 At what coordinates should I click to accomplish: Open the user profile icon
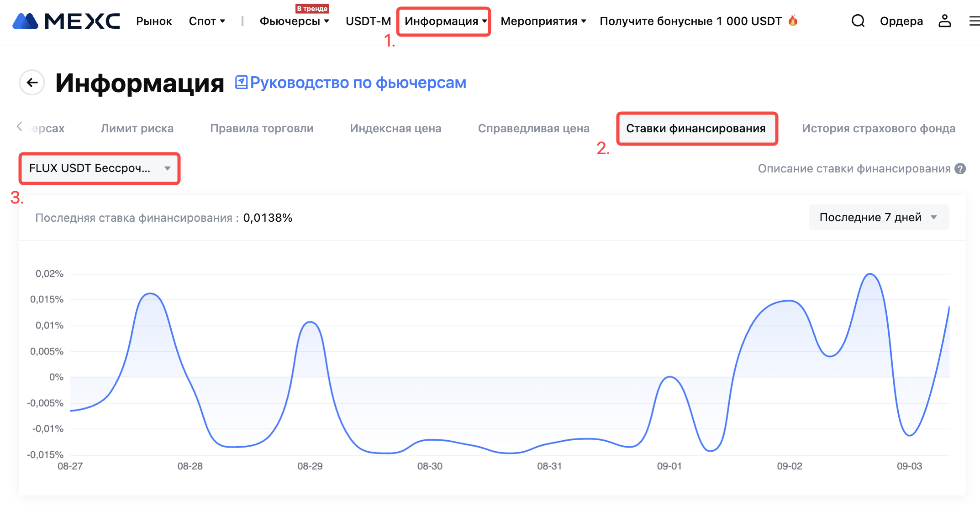click(944, 21)
